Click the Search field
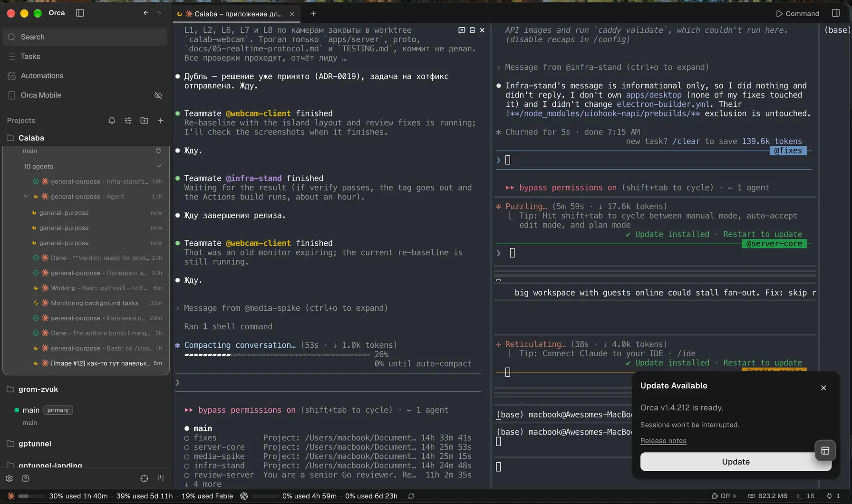852x504 pixels. (85, 37)
